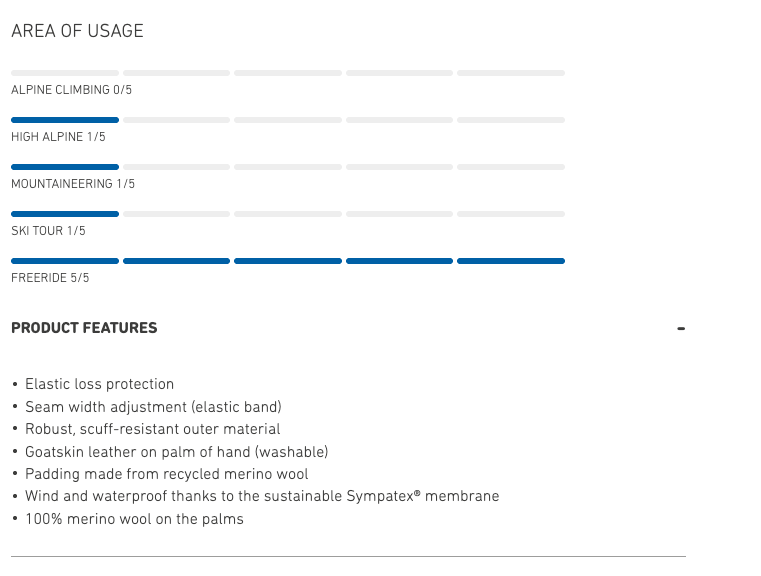Click the FREERIDE 5/5 label

[50, 278]
